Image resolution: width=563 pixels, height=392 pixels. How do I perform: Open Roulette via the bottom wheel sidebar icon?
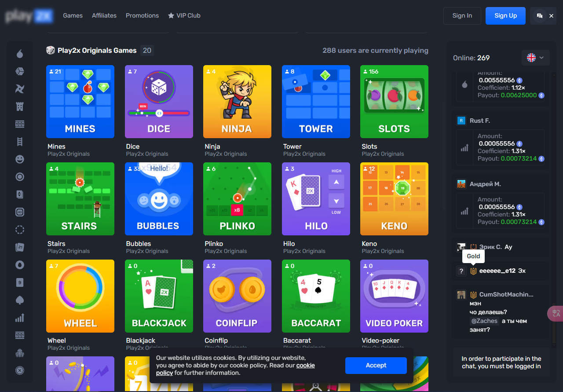[x=20, y=370]
